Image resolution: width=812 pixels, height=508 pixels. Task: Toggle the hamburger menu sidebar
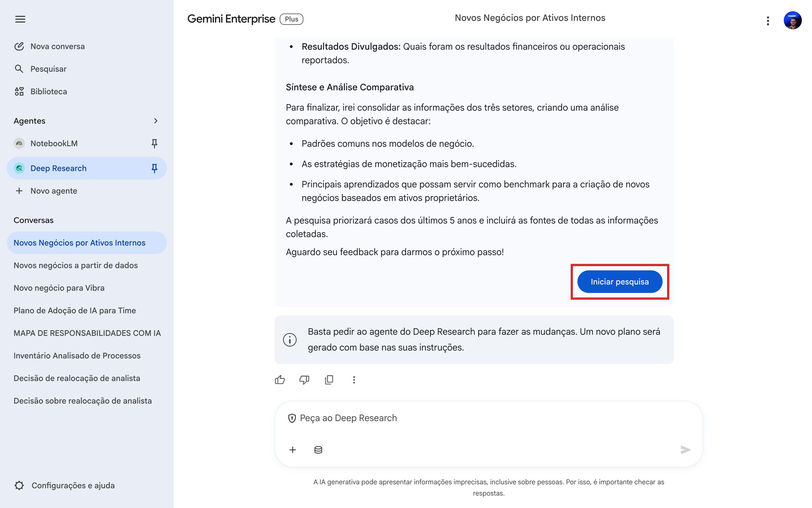coord(20,19)
